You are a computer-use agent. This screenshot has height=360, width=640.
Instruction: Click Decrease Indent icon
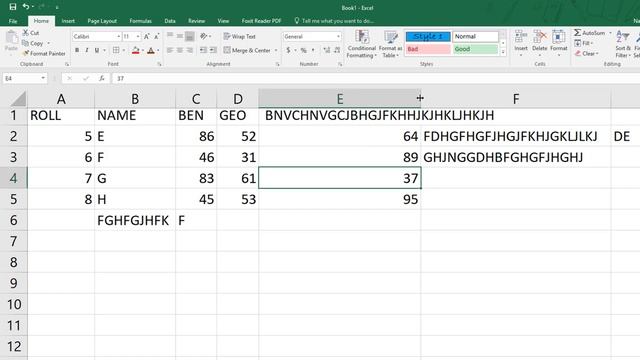(203, 50)
